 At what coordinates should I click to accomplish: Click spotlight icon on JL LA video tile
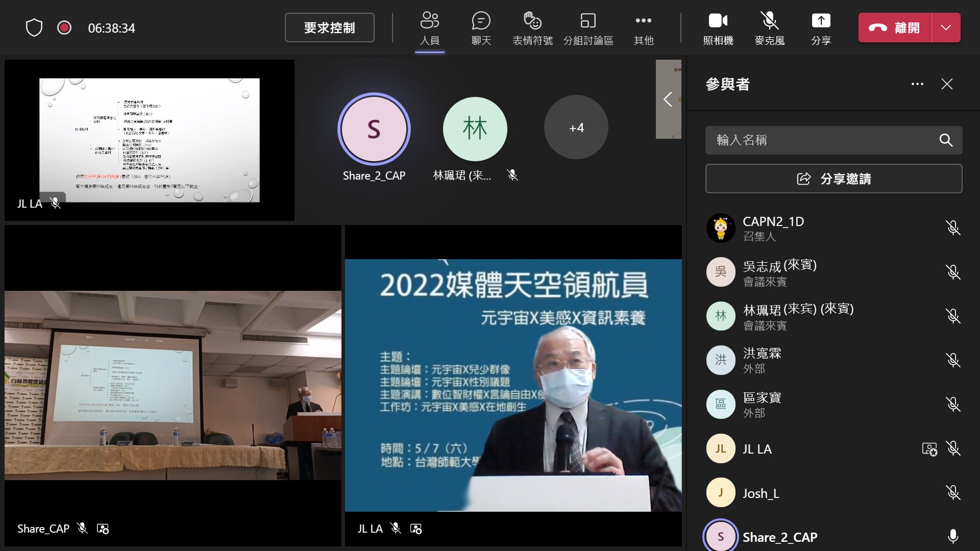click(416, 529)
